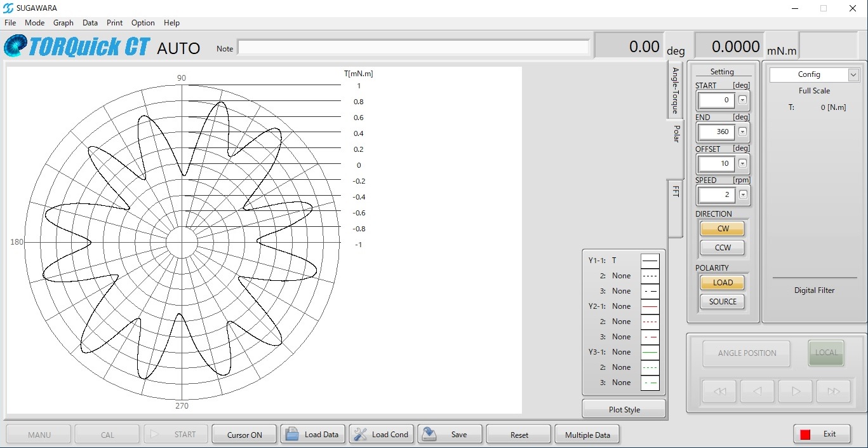Click the SUGAWARA app logo in title bar
This screenshot has width=868, height=448.
[x=8, y=8]
